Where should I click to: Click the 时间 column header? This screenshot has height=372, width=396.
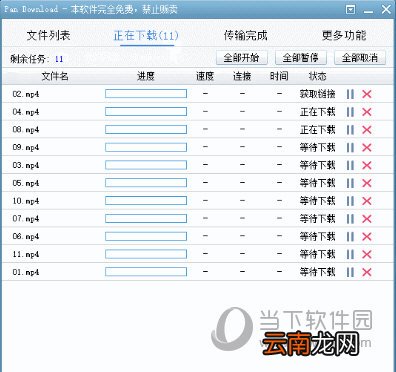click(x=279, y=76)
